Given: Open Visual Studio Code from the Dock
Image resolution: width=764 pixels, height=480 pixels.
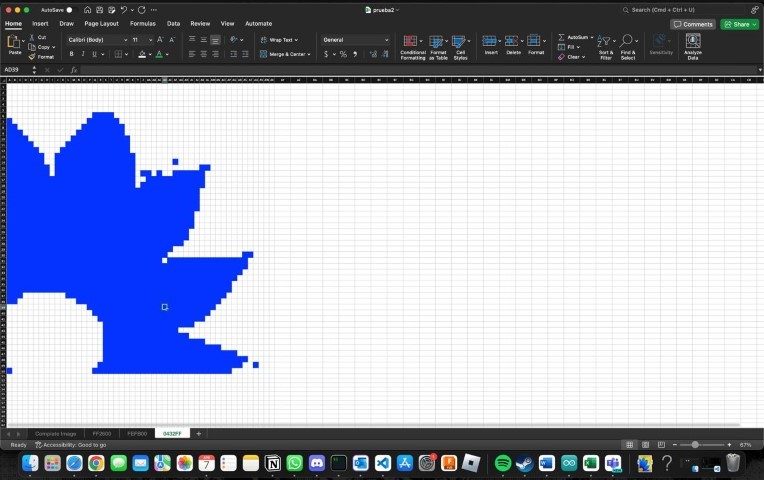Looking at the screenshot, I should [x=383, y=462].
